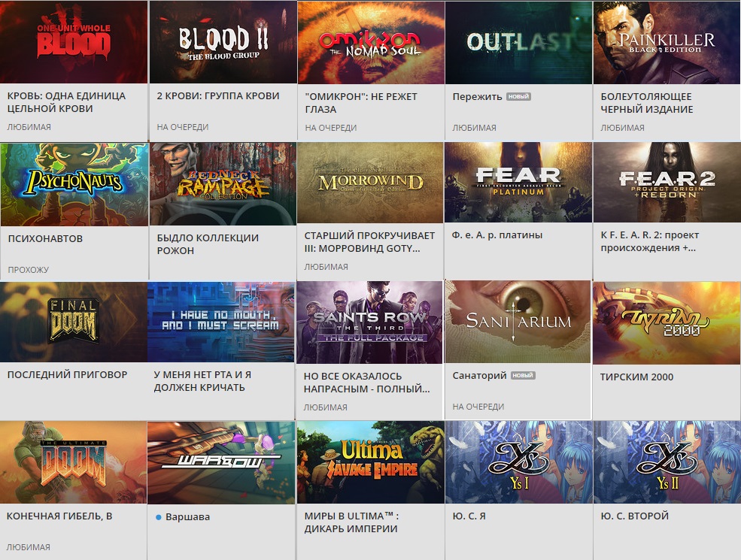Select the title 'У МЕНЯ НЕТ РТА И Я ДОЛЖЕН КРИЧАТЬ'
Viewport: 741px width, 560px height.
coord(202,381)
